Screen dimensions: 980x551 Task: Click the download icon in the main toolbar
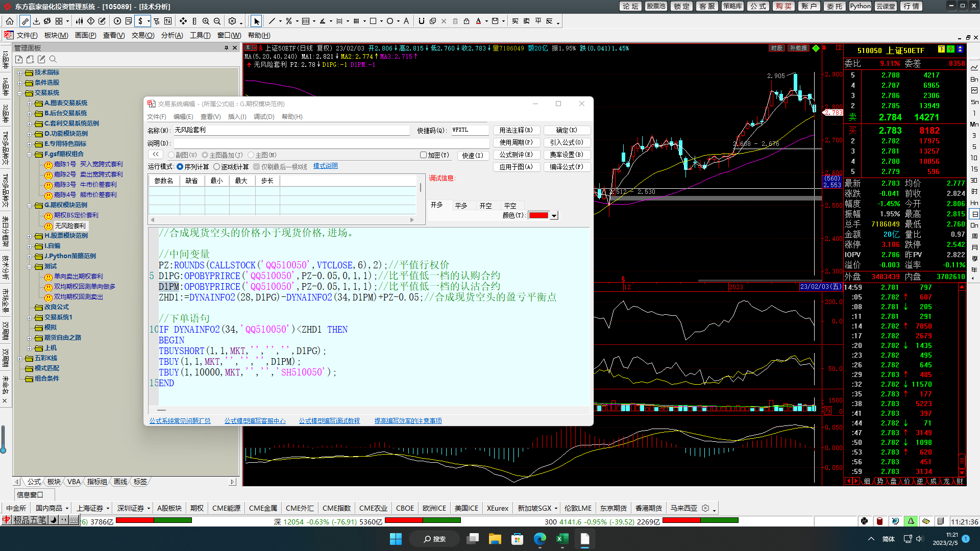click(36, 21)
